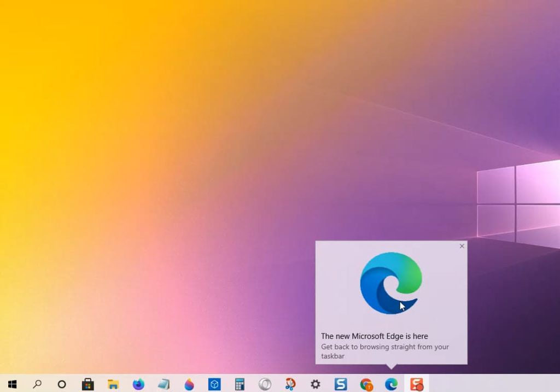Image resolution: width=560 pixels, height=392 pixels.
Task: Open File Explorer from the taskbar
Action: [113, 384]
